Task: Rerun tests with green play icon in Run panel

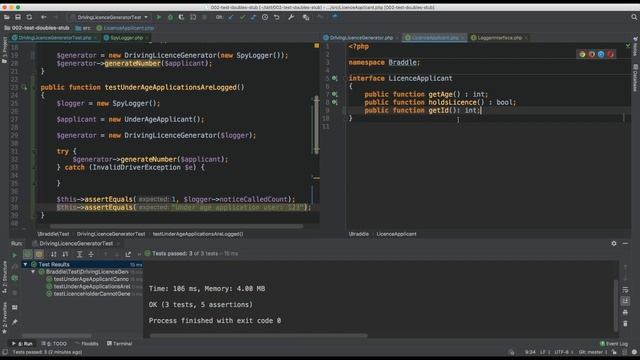Action: click(x=15, y=255)
